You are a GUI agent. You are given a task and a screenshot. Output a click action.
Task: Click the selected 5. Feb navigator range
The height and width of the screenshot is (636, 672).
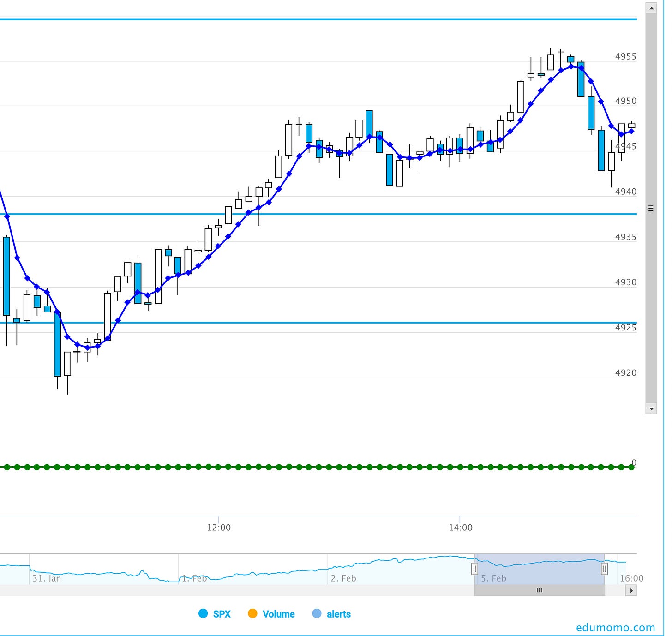(x=540, y=569)
